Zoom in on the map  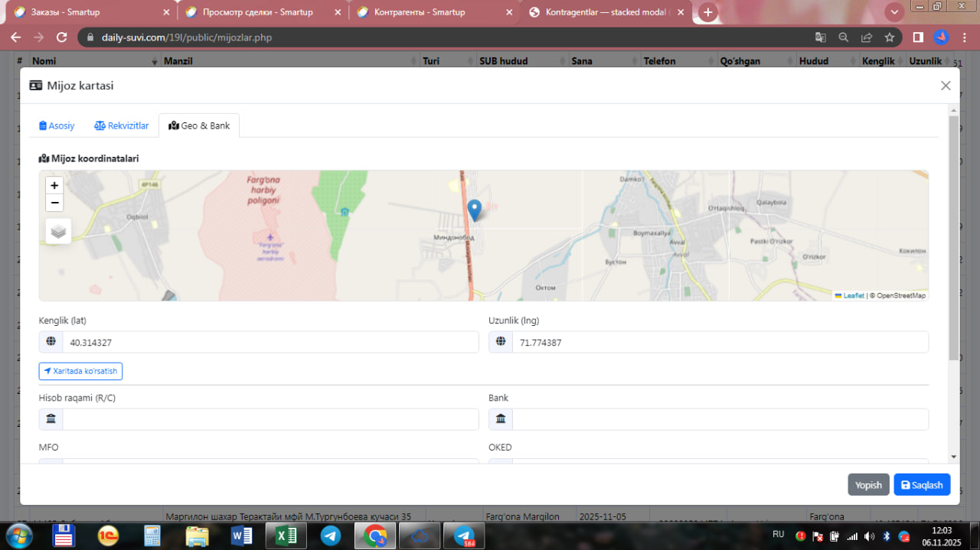54,185
